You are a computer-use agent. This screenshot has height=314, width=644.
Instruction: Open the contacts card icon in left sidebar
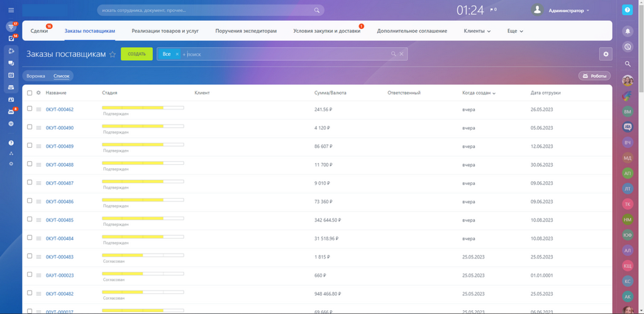pyautogui.click(x=11, y=99)
